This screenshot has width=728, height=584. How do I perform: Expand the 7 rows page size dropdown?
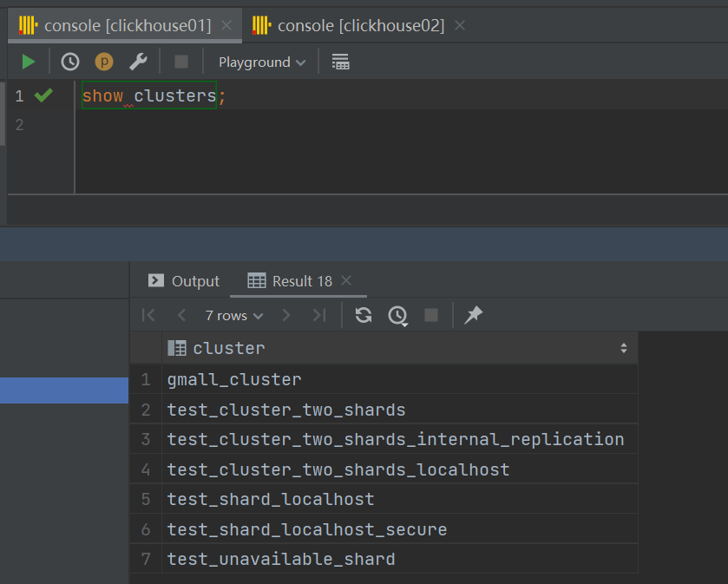tap(234, 315)
